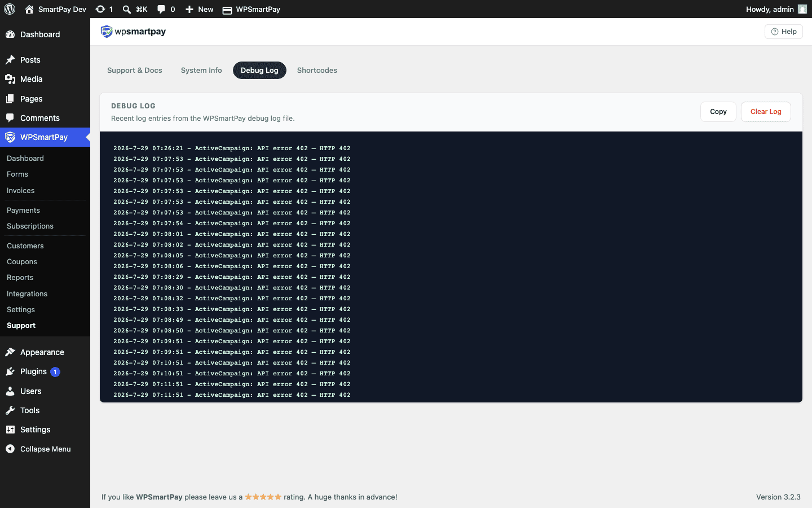Screen dimensions: 812x508
Task: Click the Collapse Menu arrow icon
Action: pyautogui.click(x=10, y=449)
